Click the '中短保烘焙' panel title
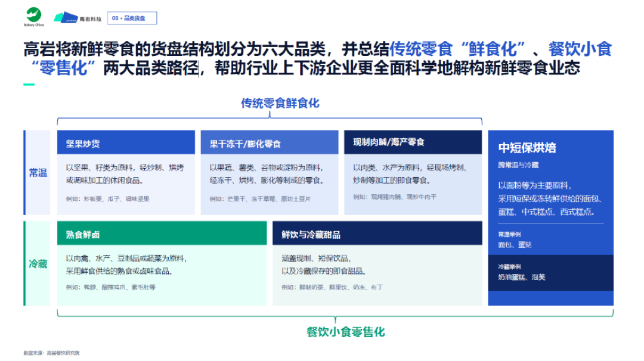 527,148
